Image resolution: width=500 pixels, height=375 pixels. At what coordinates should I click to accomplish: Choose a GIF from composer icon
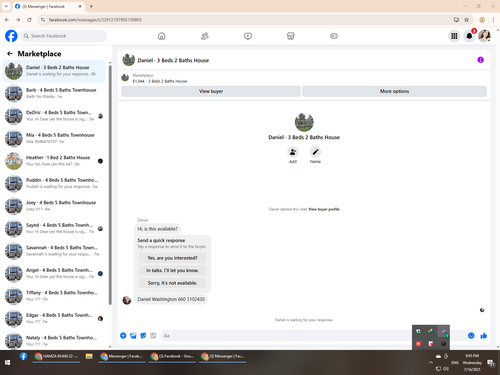pyautogui.click(x=153, y=336)
